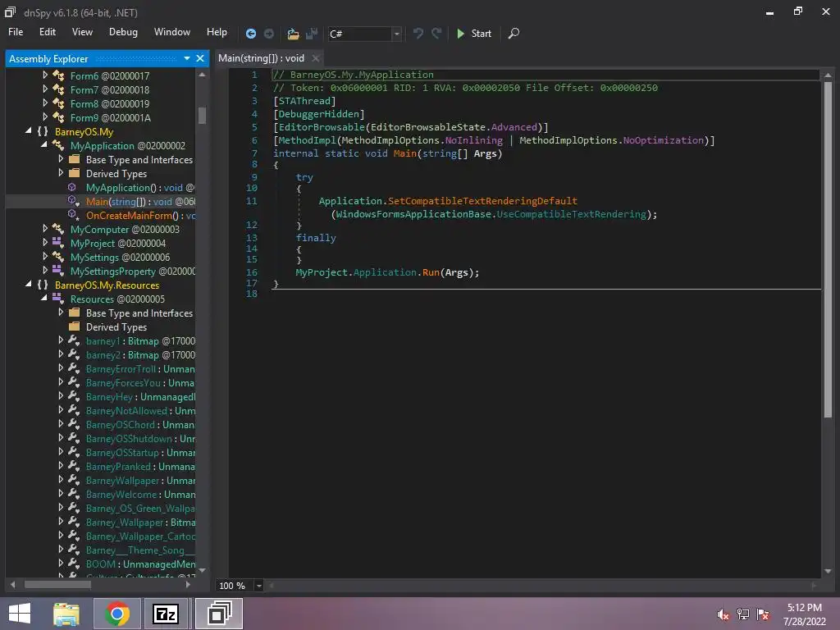Open the Help menu
The height and width of the screenshot is (630, 840).
217,32
